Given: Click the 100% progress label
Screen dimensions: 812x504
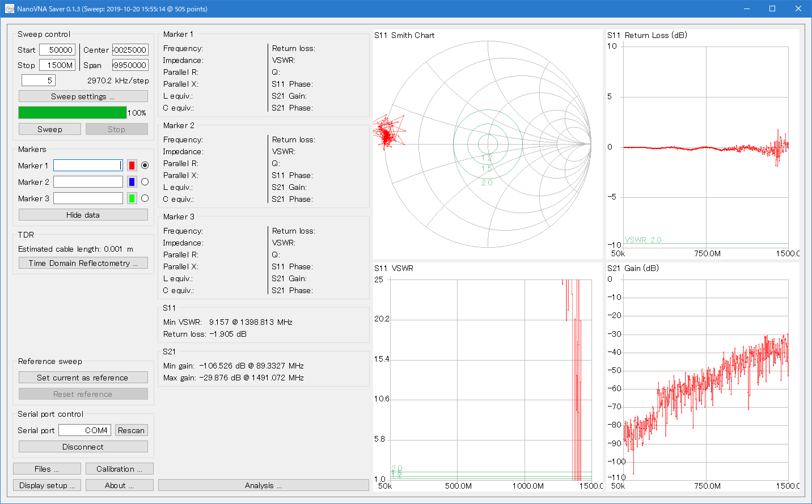Looking at the screenshot, I should [137, 113].
